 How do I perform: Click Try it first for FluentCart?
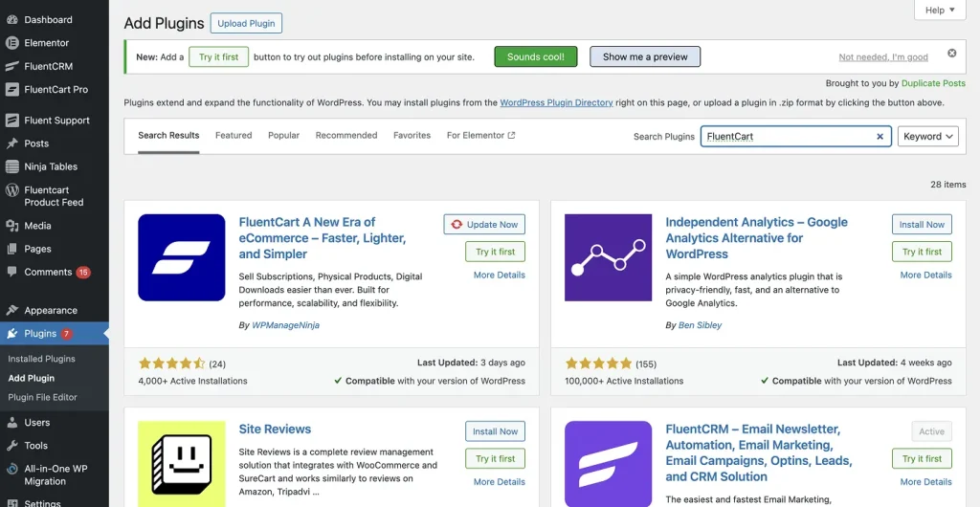click(x=495, y=252)
